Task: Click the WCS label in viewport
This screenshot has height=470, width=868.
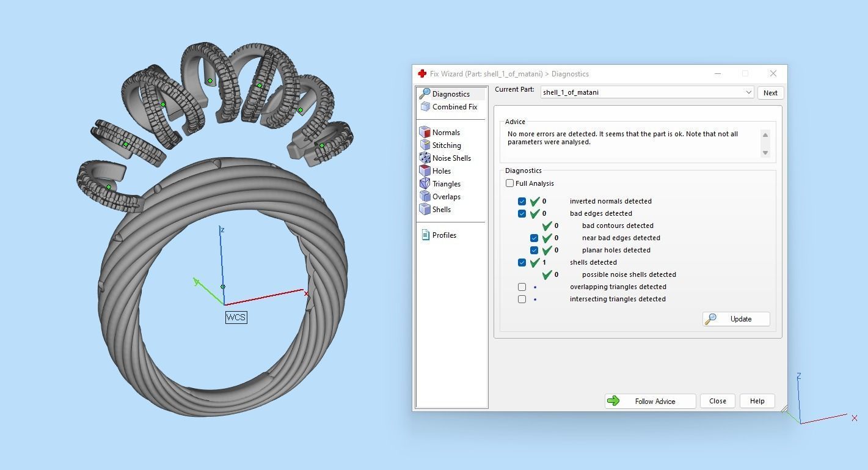Action: pyautogui.click(x=236, y=317)
